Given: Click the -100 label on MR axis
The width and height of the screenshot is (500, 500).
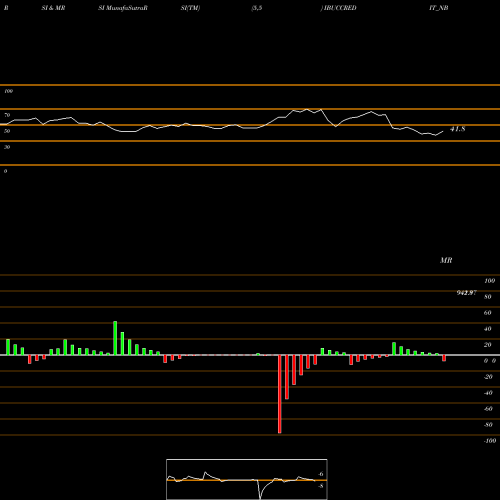Looking at the screenshot, I should click(x=490, y=441).
